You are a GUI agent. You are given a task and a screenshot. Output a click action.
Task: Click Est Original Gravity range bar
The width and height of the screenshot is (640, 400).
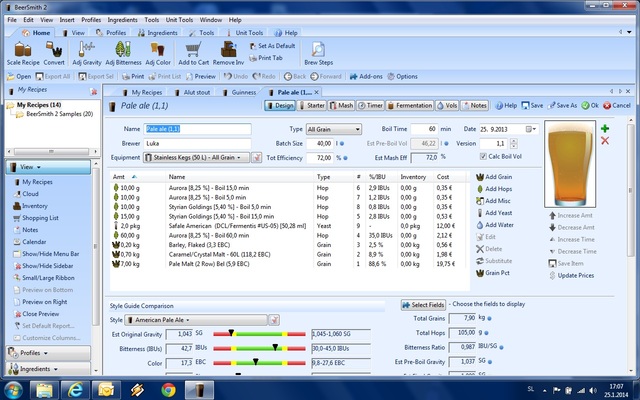259,333
